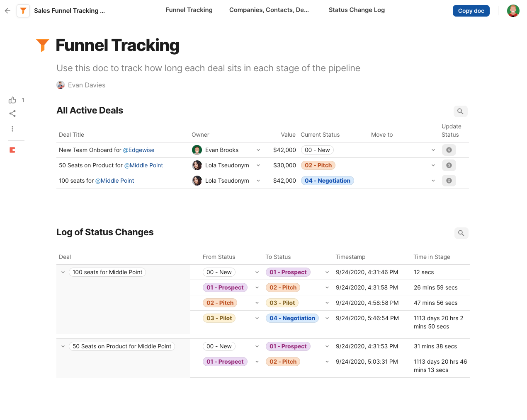Screen dimensions: 527x420
Task: Click the back arrow icon
Action: pos(7,11)
